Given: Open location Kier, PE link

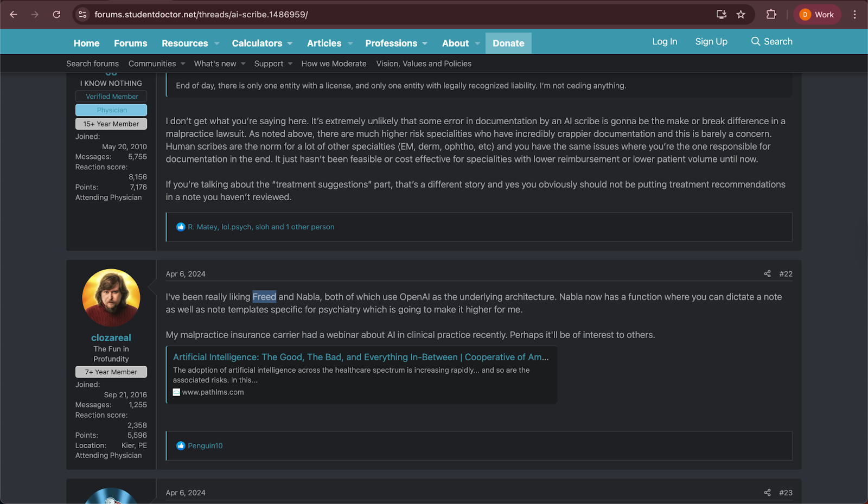Looking at the screenshot, I should [x=134, y=445].
